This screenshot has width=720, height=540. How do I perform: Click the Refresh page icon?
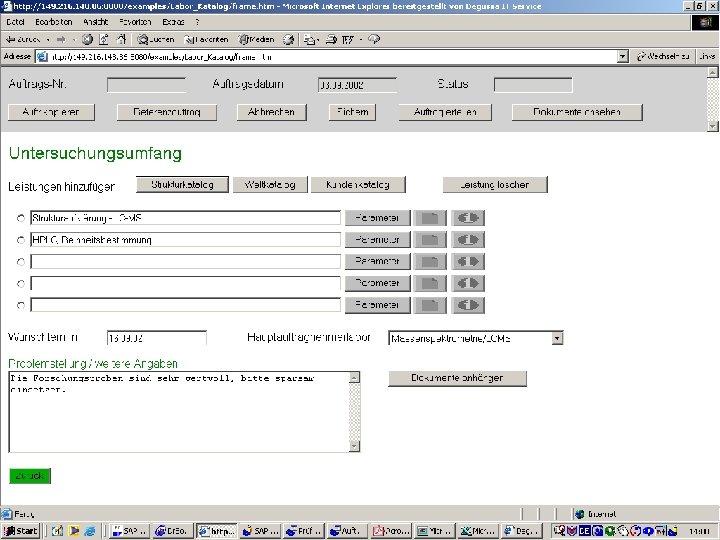104,39
